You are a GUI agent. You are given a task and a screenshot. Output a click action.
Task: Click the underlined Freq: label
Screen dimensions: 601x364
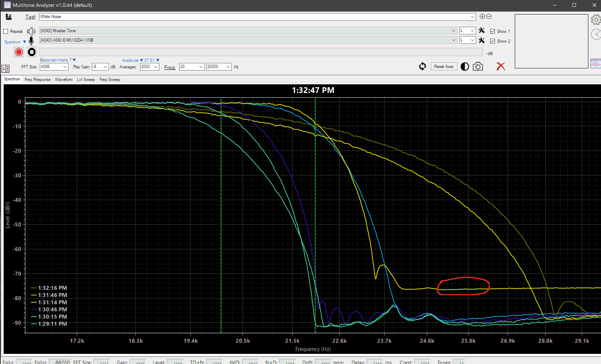(170, 67)
